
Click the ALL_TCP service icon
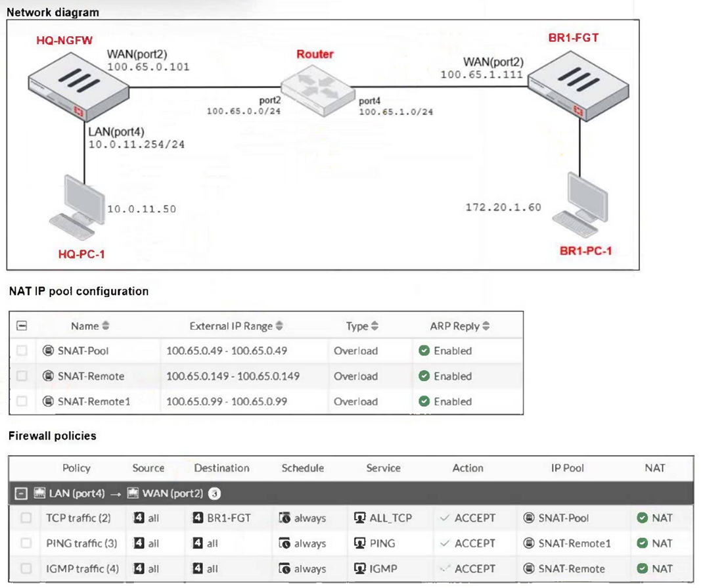tap(360, 518)
